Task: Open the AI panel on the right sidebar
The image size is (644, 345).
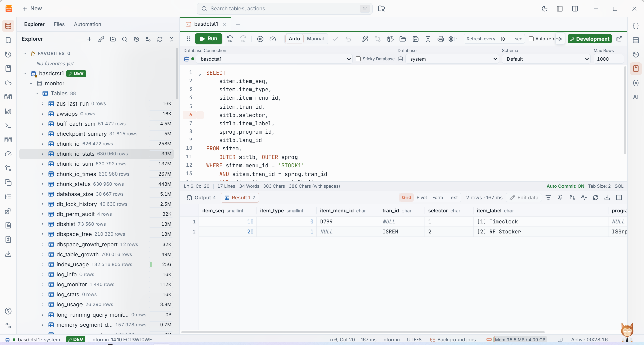Action: pyautogui.click(x=636, y=97)
